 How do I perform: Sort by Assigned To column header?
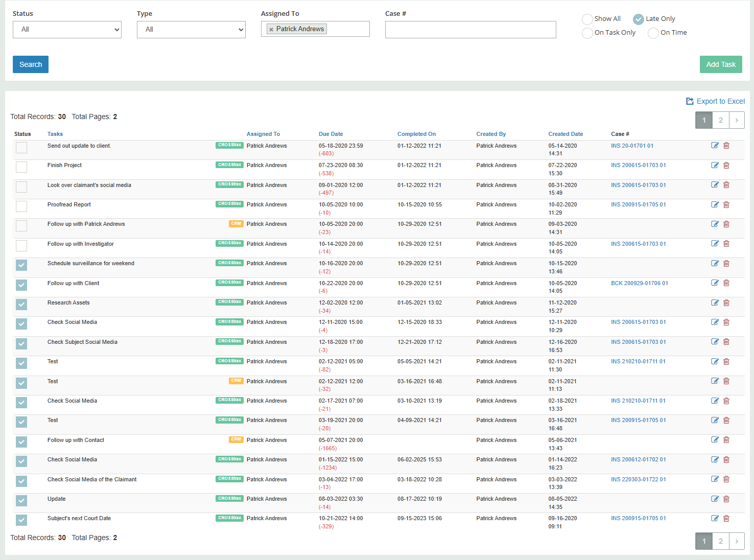[x=263, y=134]
